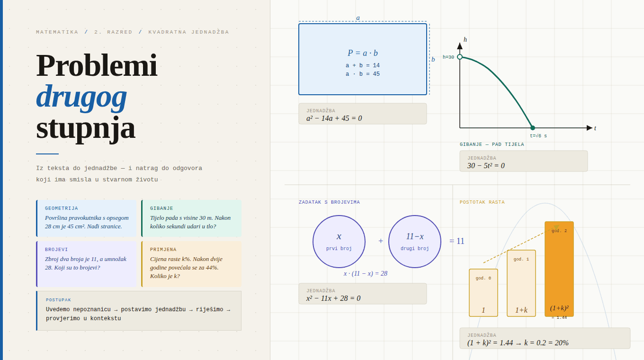Viewport: 644px width, 360px height.
Task: Click the x prvi broj circle
Action: tap(339, 242)
